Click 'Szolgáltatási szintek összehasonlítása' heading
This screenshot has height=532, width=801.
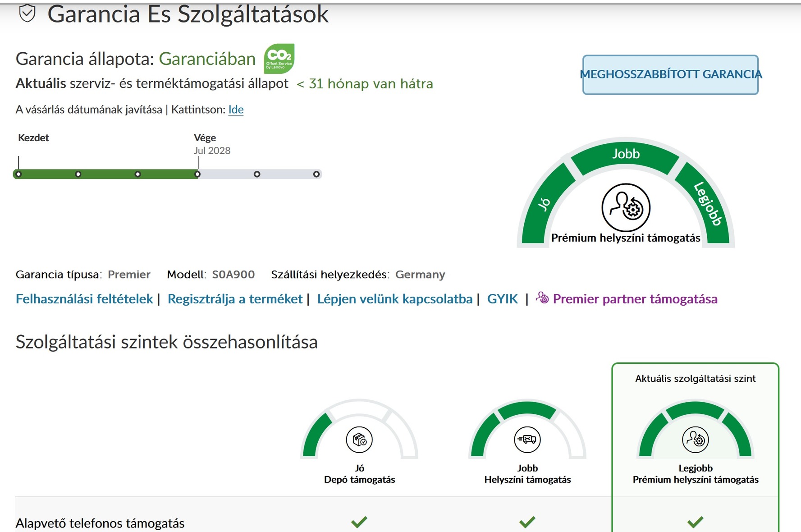pos(167,342)
